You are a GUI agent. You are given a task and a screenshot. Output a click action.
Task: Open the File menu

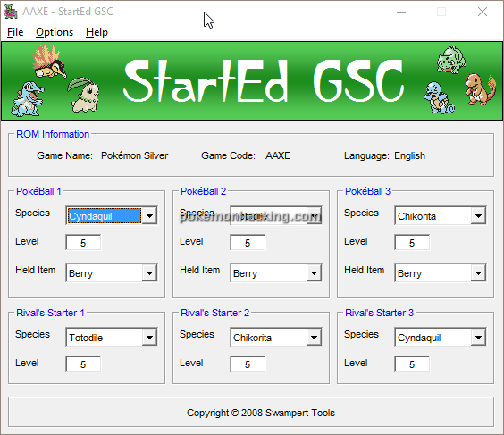[x=15, y=32]
